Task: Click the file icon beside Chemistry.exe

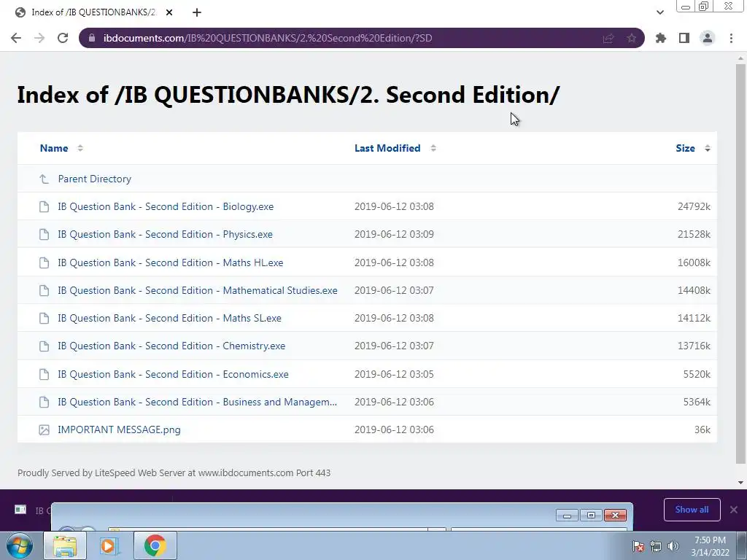Action: [x=44, y=346]
